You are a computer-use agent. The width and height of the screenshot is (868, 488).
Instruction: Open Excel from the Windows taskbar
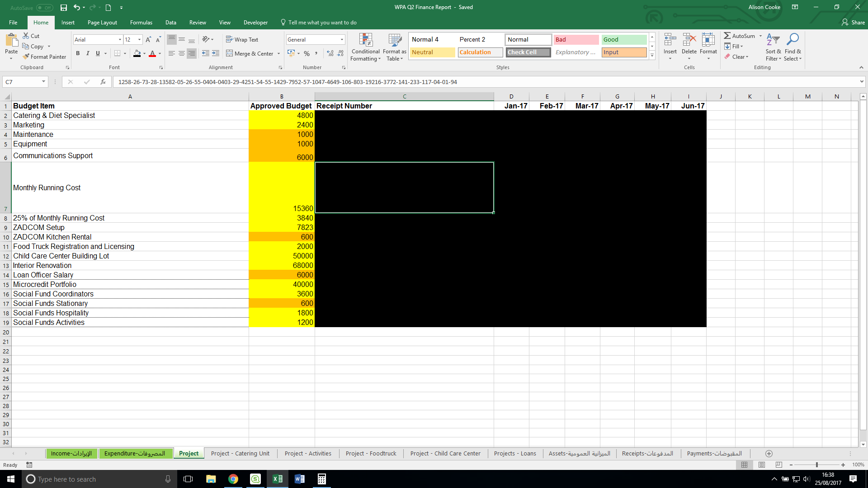[277, 479]
